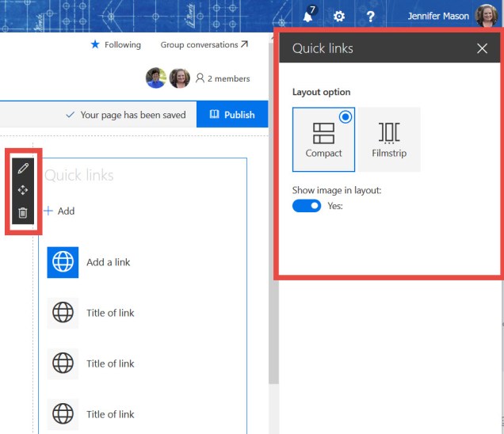Open the settings gear icon
Image resolution: width=504 pixels, height=434 pixels.
[x=339, y=17]
